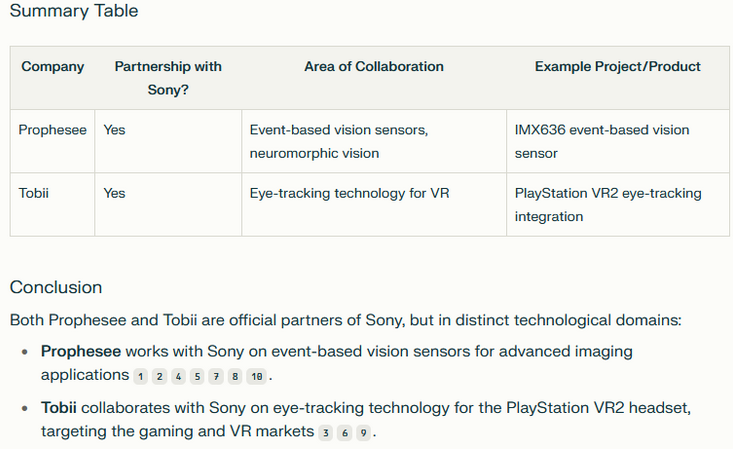Open citation badge 9
This screenshot has height=451, width=733.
click(363, 433)
